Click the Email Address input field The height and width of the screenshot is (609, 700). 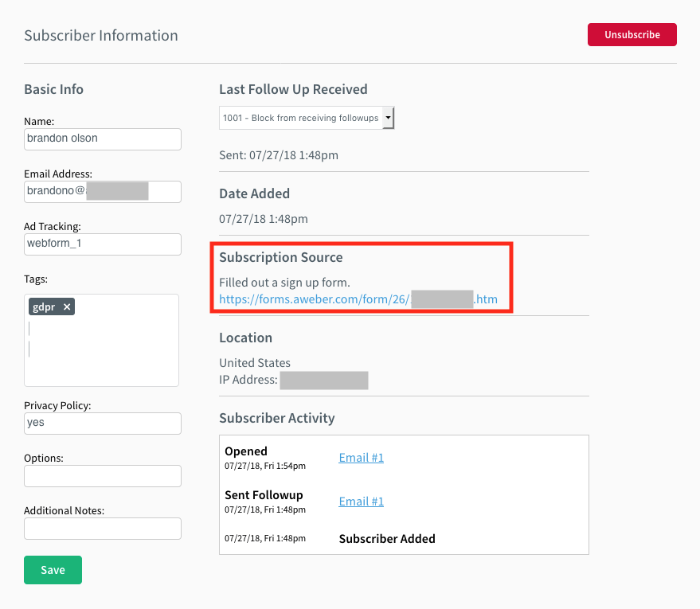[x=102, y=191]
